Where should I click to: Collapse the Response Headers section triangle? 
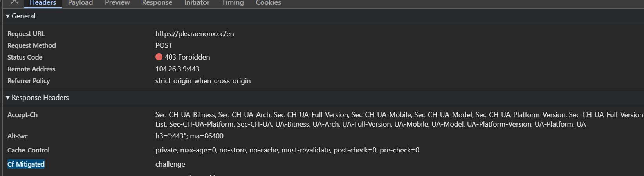pos(8,98)
